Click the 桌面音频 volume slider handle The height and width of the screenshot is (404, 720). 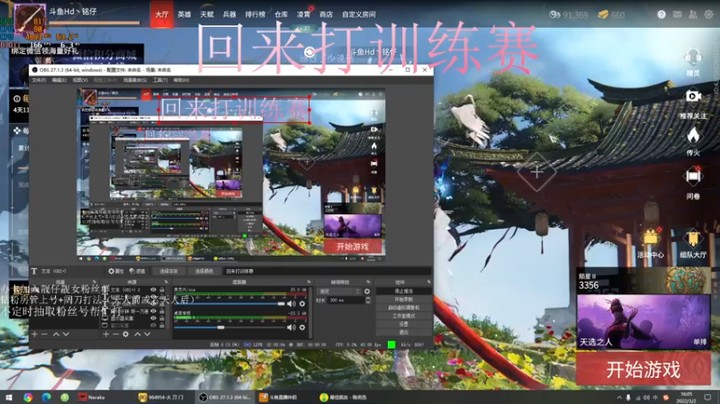tap(221, 327)
